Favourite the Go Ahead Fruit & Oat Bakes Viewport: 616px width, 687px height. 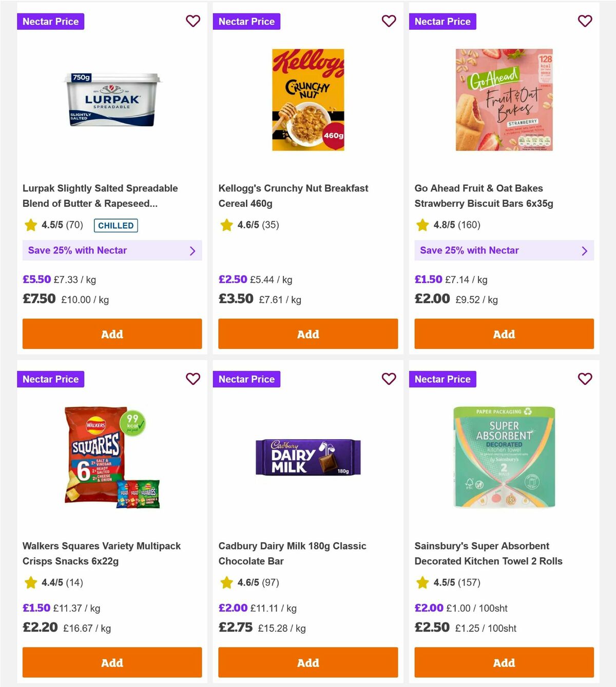585,21
